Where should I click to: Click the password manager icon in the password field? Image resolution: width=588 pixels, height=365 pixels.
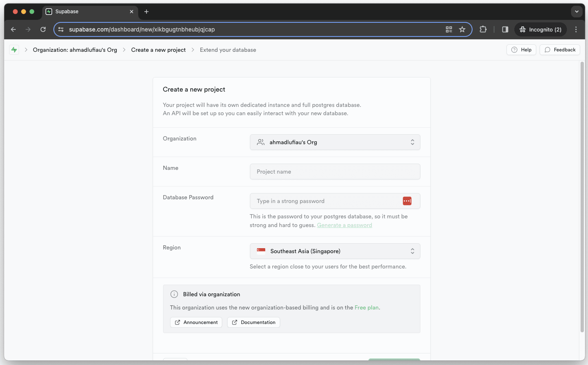coord(407,201)
